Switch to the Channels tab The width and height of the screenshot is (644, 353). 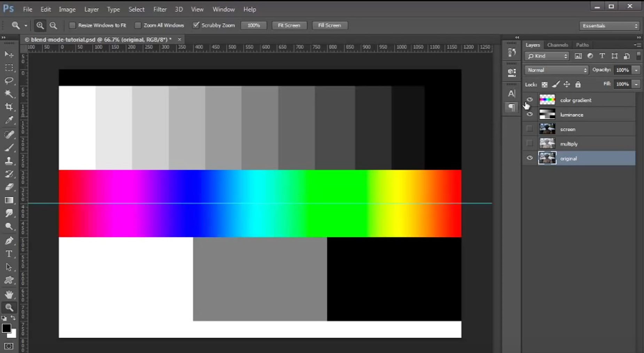click(557, 45)
